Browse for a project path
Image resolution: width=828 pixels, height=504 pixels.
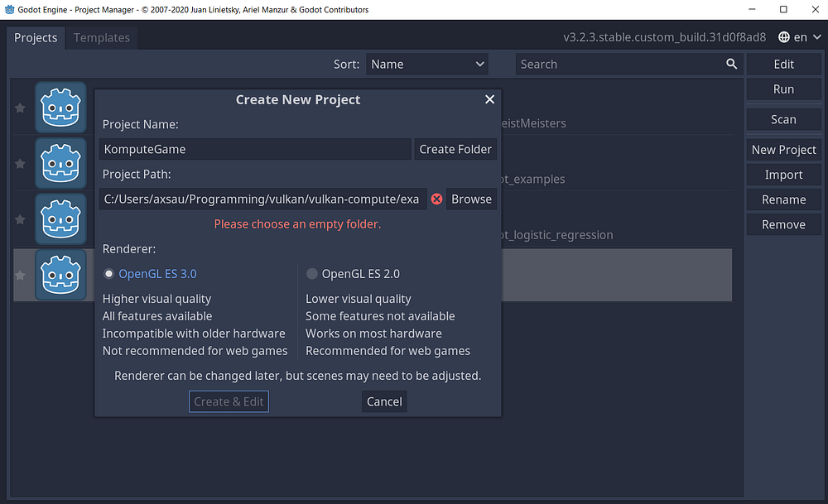pos(472,199)
